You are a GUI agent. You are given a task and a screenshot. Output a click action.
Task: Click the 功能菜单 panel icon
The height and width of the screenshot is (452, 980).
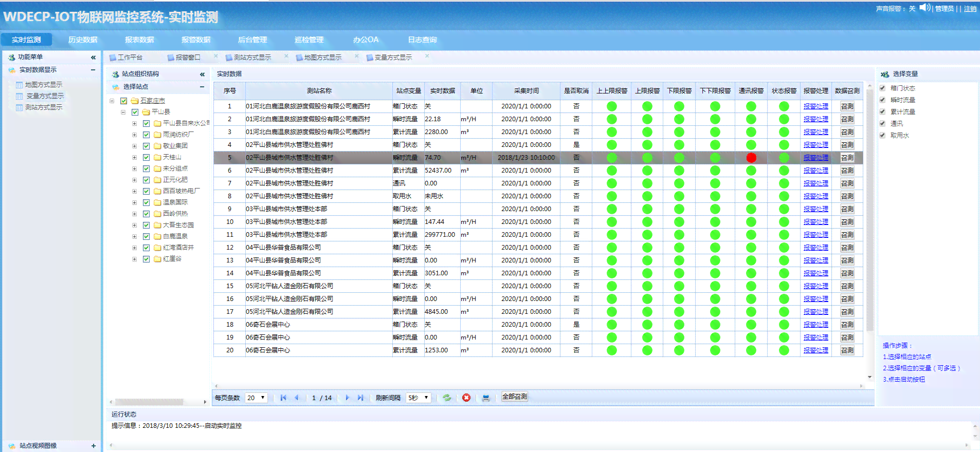pos(11,58)
